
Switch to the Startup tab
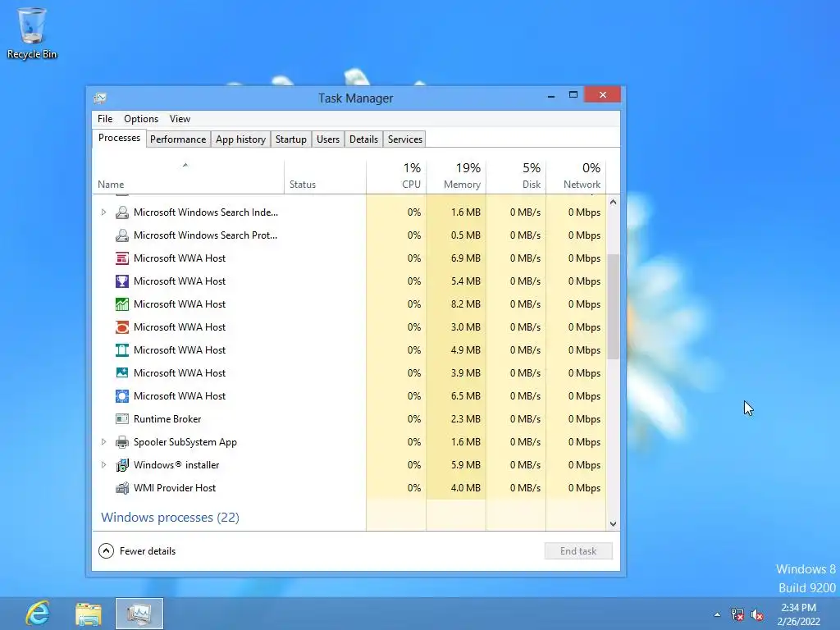(x=291, y=139)
